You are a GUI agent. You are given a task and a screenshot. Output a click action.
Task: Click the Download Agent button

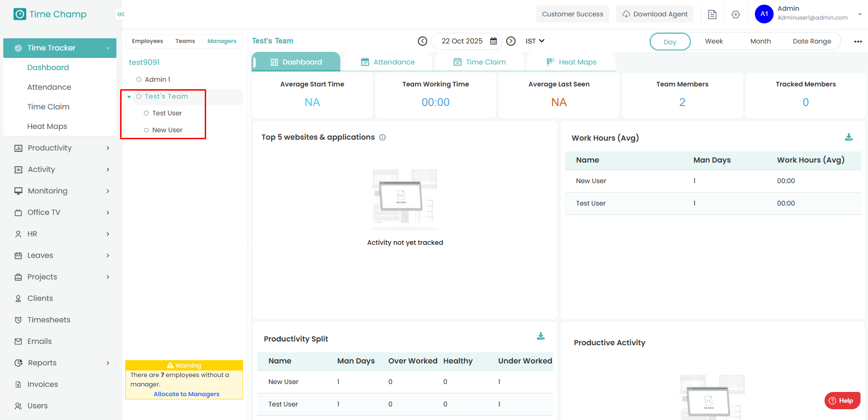click(x=654, y=14)
